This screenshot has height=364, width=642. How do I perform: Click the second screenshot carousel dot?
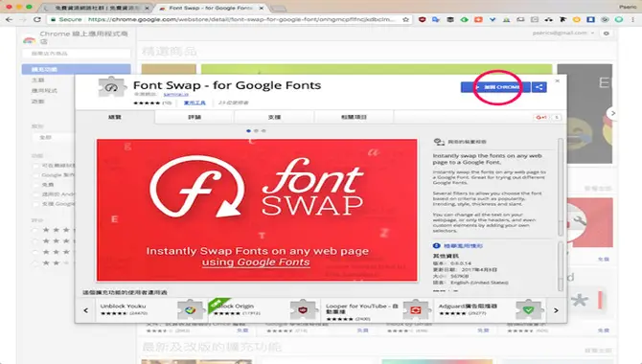[x=256, y=131]
